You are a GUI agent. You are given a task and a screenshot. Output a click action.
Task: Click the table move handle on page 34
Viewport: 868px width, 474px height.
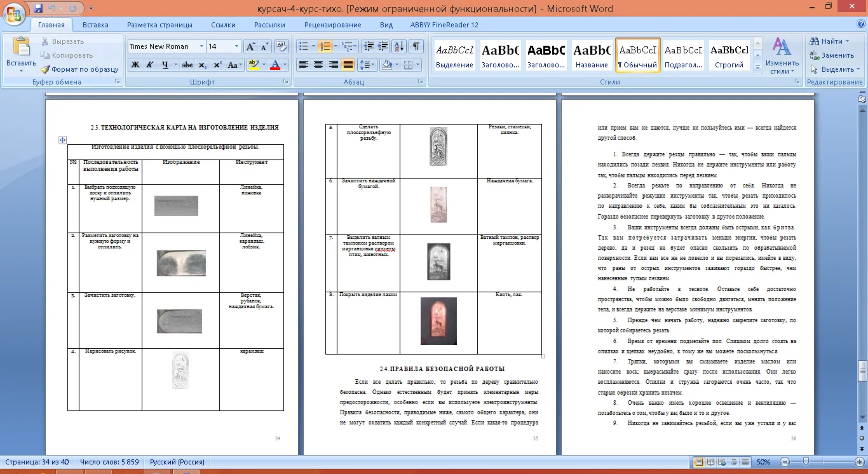[63, 140]
